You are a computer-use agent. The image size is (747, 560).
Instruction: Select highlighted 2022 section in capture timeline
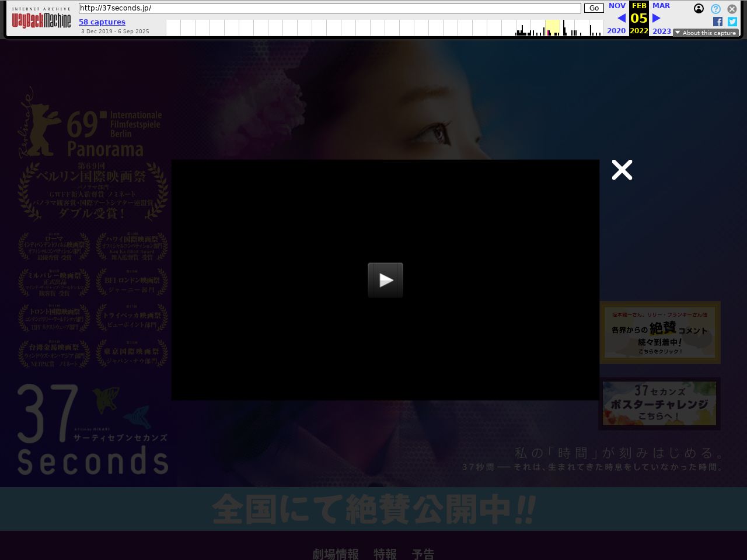pos(552,27)
